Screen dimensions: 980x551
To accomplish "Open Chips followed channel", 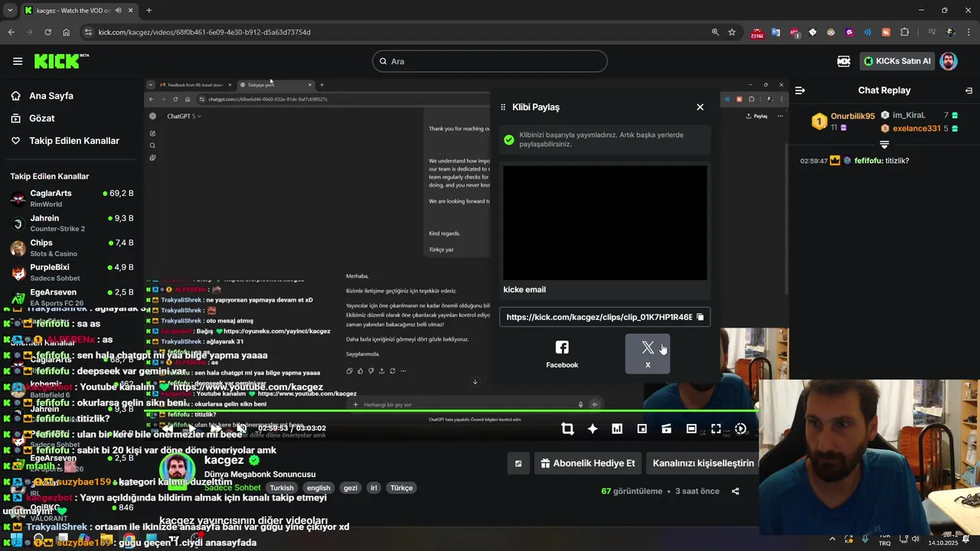I will (x=72, y=247).
